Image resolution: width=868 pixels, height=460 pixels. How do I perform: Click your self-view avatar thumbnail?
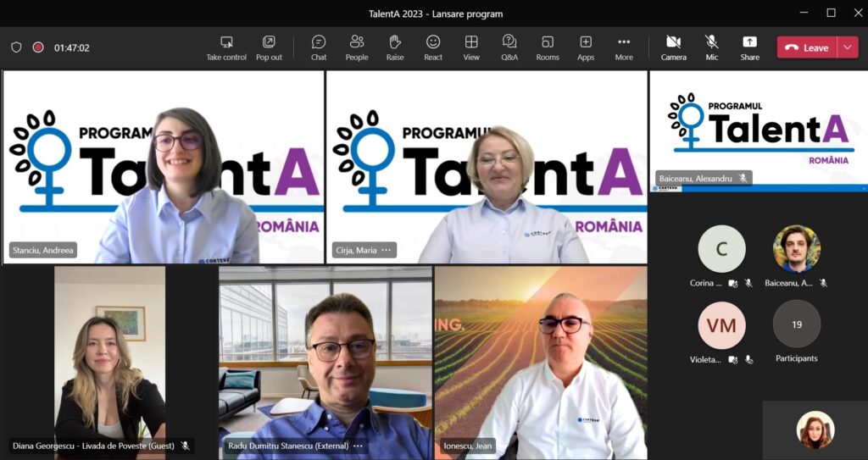pos(815,430)
